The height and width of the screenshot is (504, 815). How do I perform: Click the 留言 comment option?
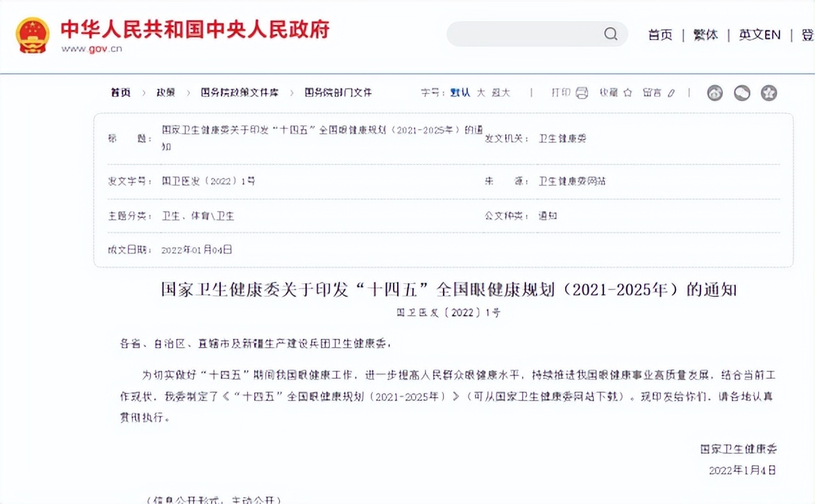tap(653, 92)
